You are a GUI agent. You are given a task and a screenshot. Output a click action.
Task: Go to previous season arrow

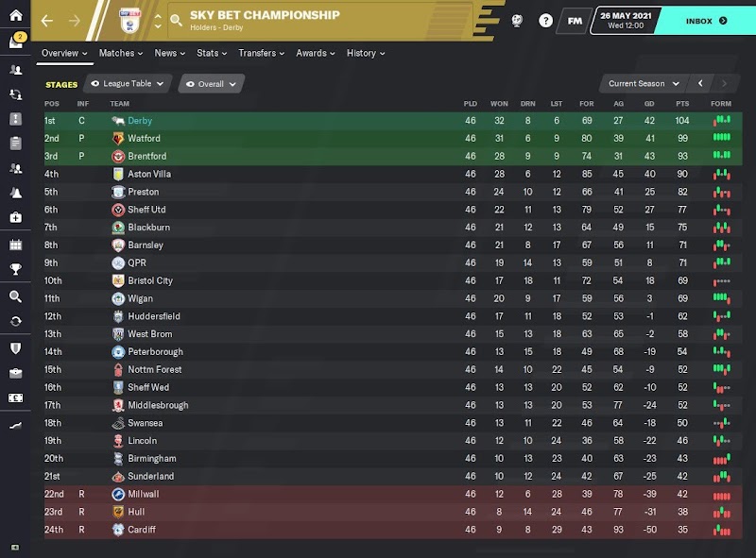click(700, 84)
